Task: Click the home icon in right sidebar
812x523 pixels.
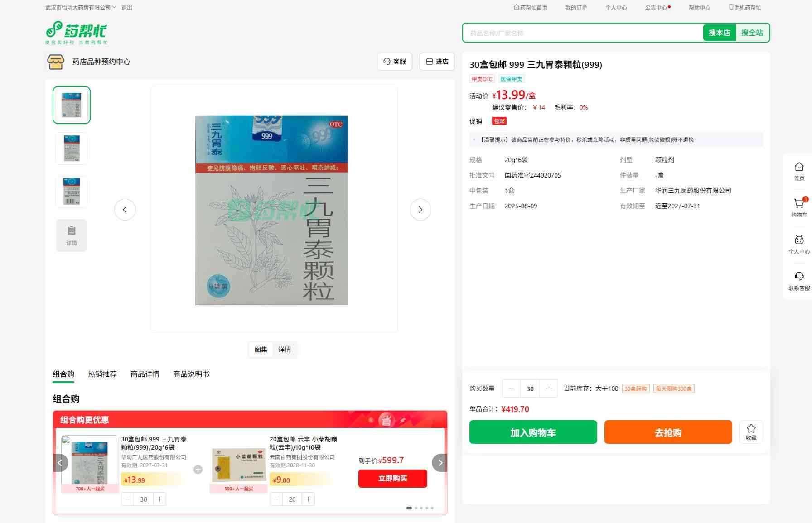Action: [799, 171]
